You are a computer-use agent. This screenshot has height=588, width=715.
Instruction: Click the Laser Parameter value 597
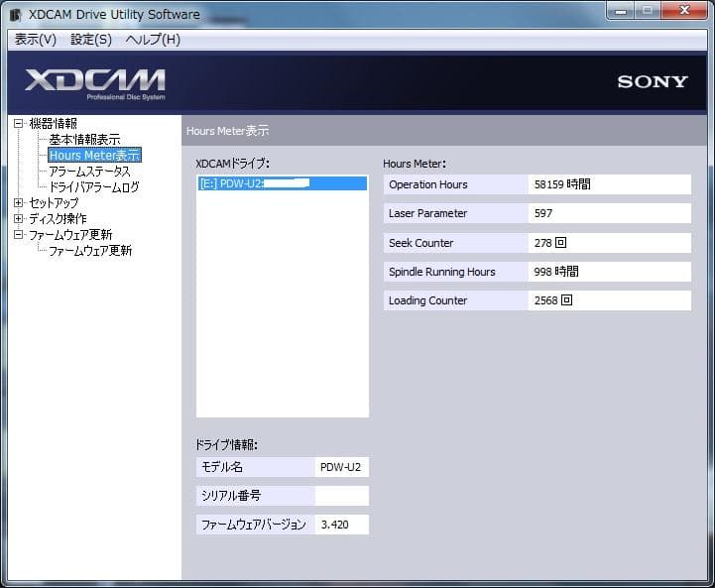pyautogui.click(x=609, y=213)
